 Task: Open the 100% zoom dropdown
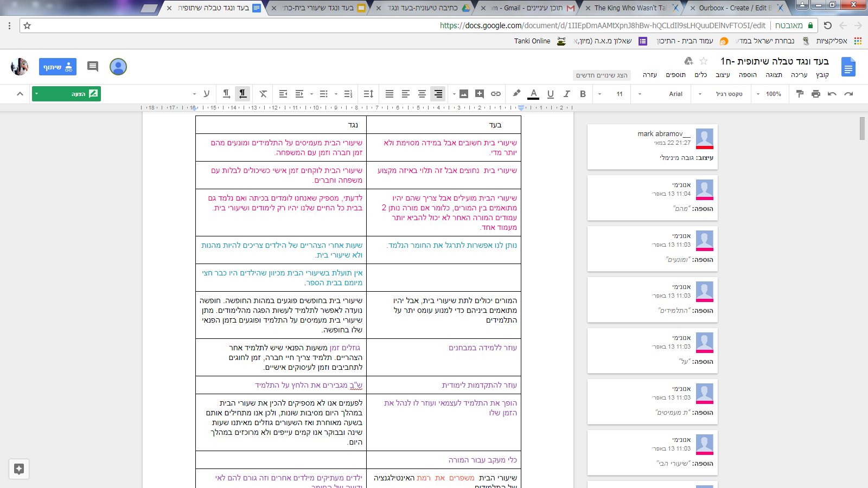pyautogui.click(x=769, y=94)
